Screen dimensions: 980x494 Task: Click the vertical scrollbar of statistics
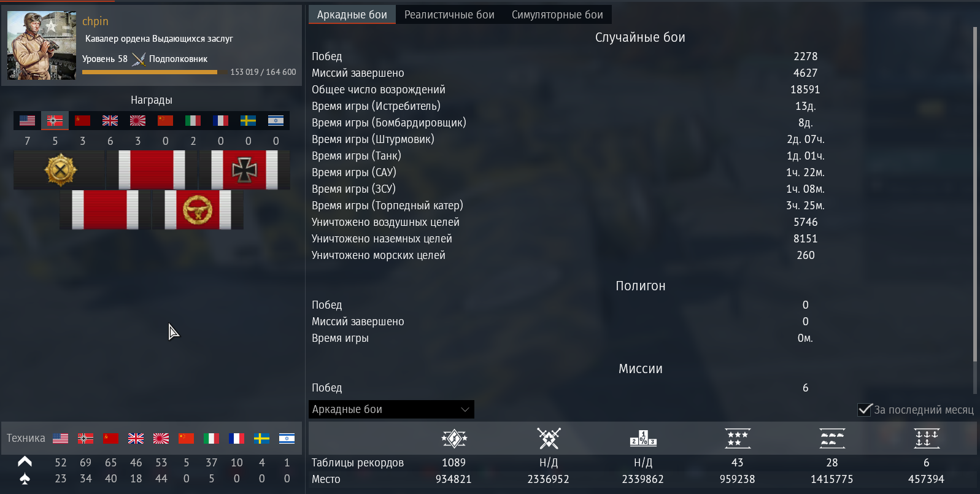click(975, 193)
